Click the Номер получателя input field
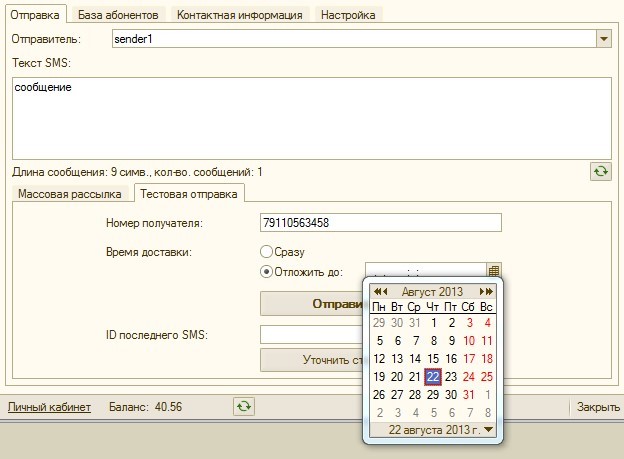Image resolution: width=624 pixels, height=459 pixels. pyautogui.click(x=381, y=223)
